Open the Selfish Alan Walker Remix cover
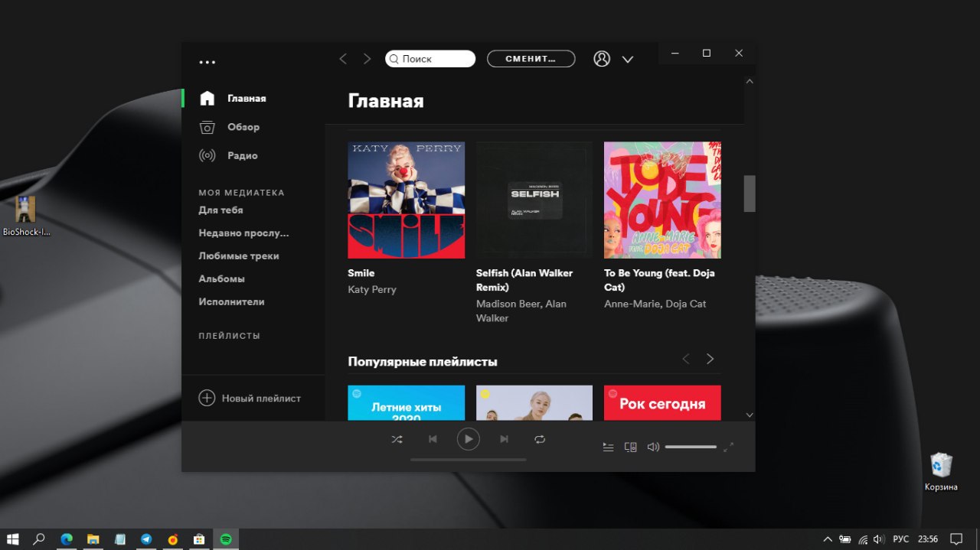This screenshot has width=980, height=550. click(x=534, y=200)
